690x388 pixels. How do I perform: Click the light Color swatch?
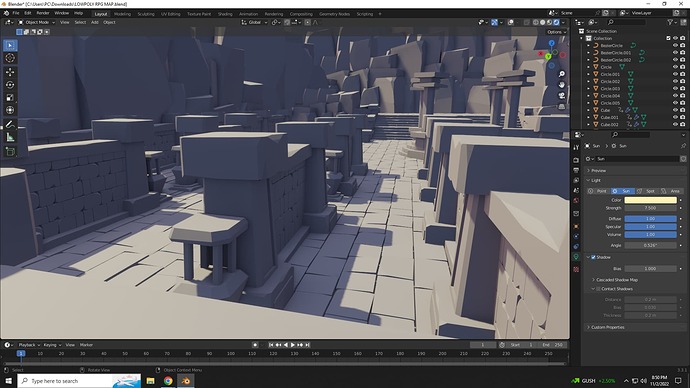pos(650,200)
